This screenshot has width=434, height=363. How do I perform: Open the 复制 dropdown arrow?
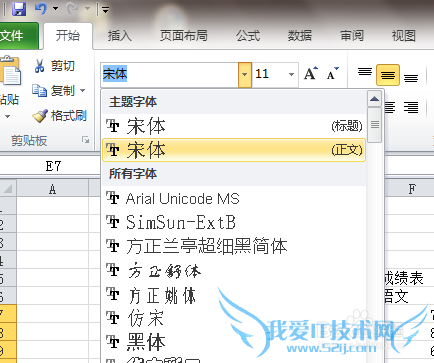point(82,90)
